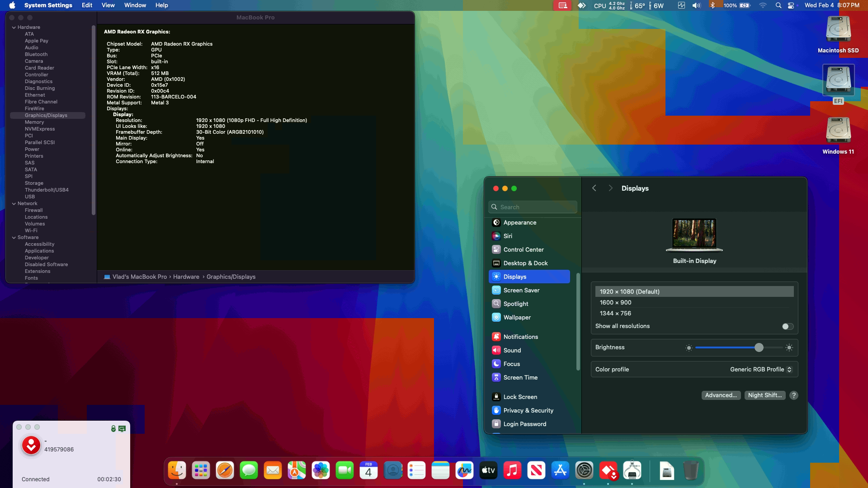Select Applications under Software list
This screenshot has height=488, width=868.
(39, 251)
